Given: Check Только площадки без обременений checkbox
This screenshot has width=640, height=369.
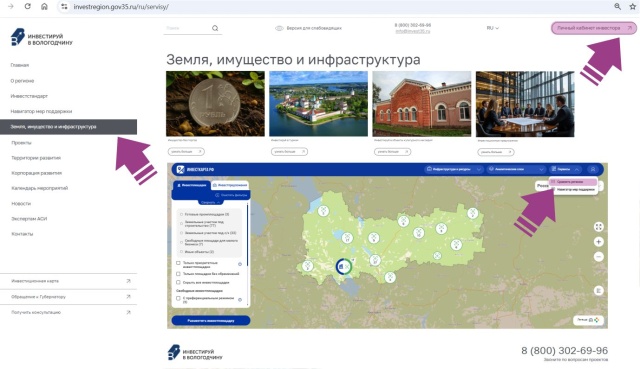Looking at the screenshot, I should coord(178,274).
